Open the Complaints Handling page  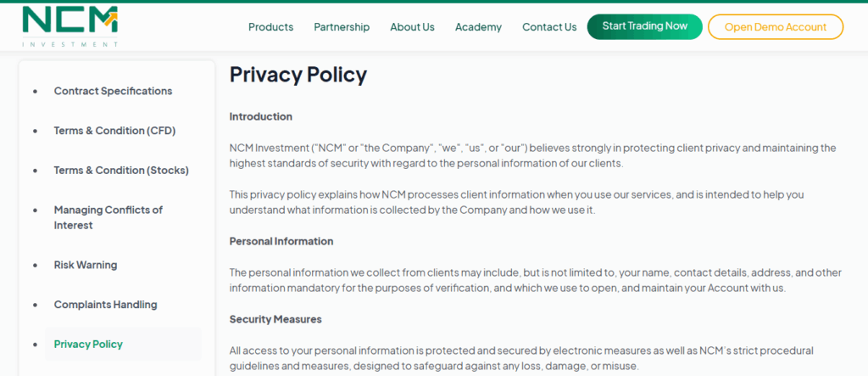(105, 305)
